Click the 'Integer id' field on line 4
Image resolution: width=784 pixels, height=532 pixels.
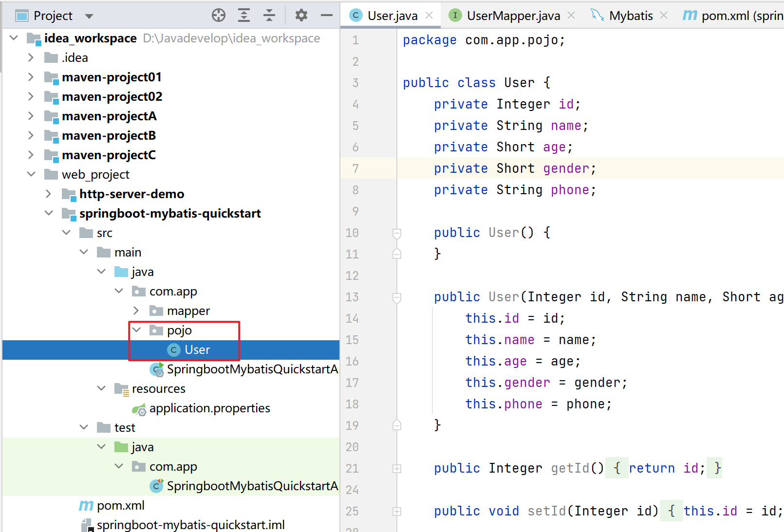coord(535,104)
